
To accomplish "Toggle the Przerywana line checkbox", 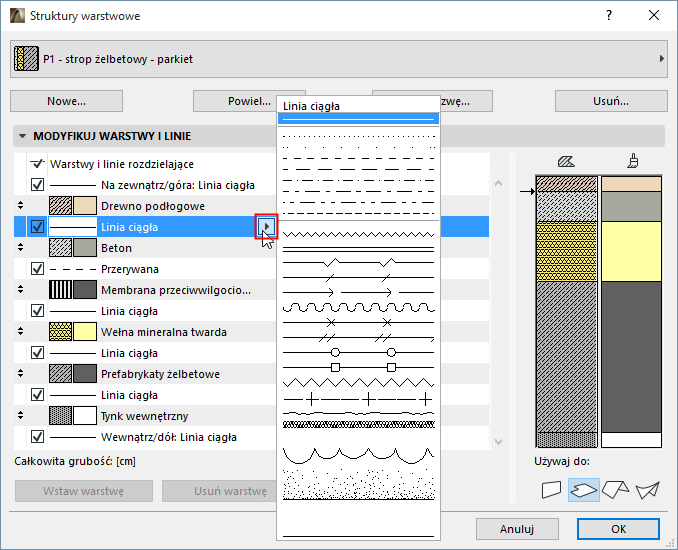I will point(38,269).
